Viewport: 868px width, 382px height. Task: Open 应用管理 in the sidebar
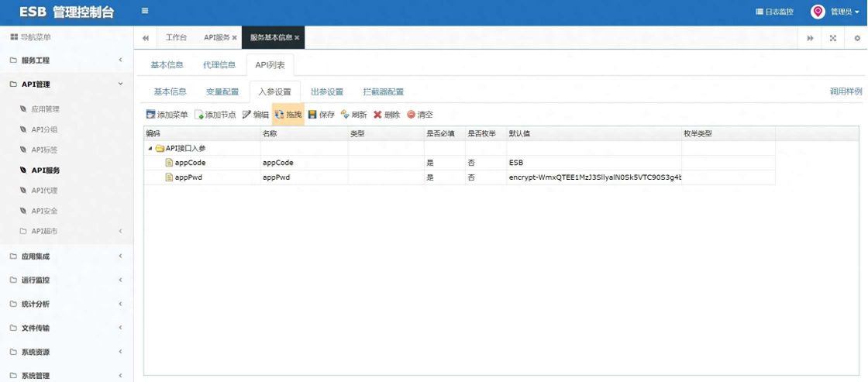click(x=45, y=109)
